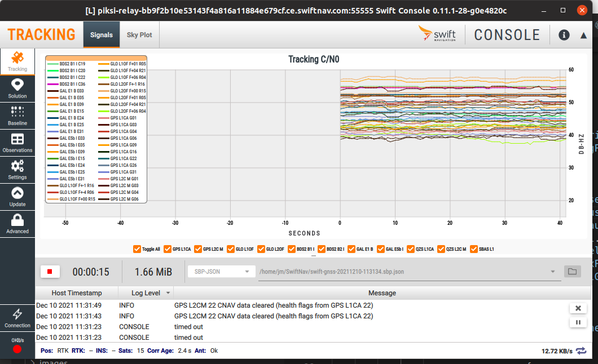Click the Tracking C/N0 chart title
Viewport: 598px width, 364px height.
click(314, 59)
